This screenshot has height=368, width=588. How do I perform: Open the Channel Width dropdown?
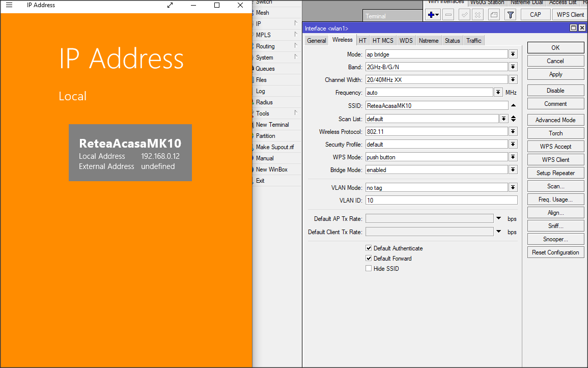pyautogui.click(x=513, y=80)
